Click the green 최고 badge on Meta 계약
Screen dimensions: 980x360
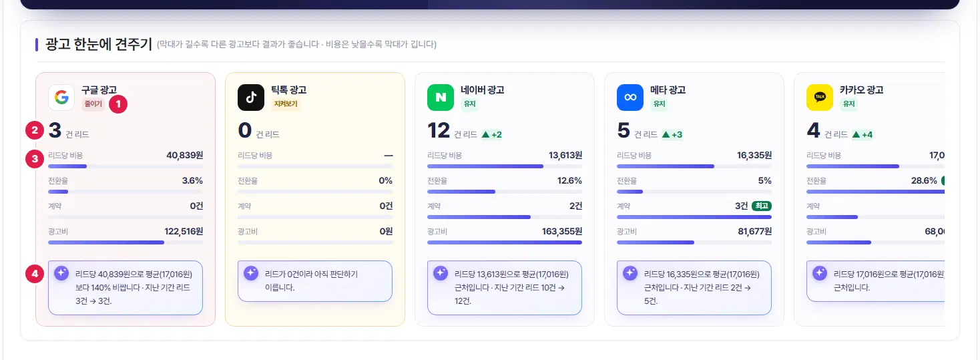[762, 206]
